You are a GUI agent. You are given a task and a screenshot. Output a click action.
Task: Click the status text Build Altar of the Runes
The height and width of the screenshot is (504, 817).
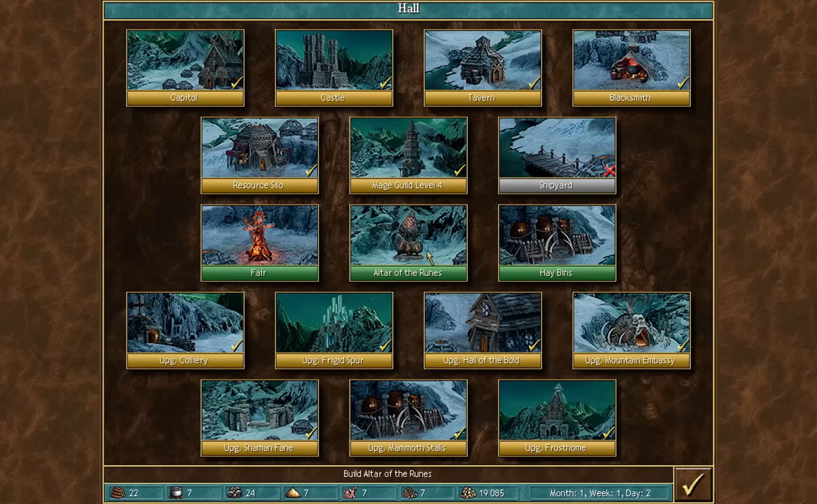click(387, 474)
